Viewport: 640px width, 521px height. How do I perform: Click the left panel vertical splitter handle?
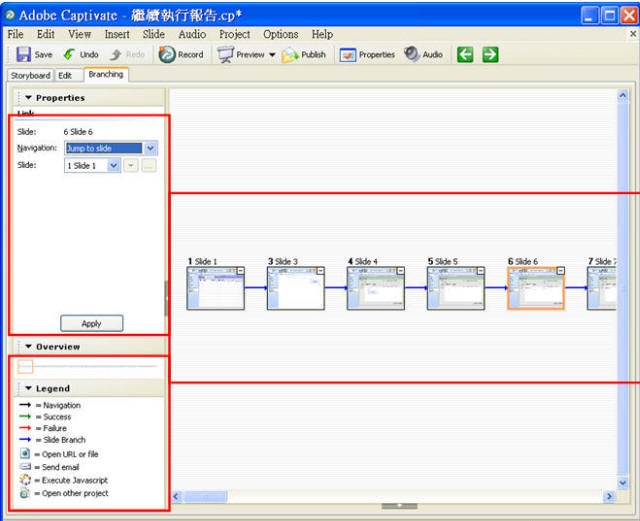click(166, 298)
